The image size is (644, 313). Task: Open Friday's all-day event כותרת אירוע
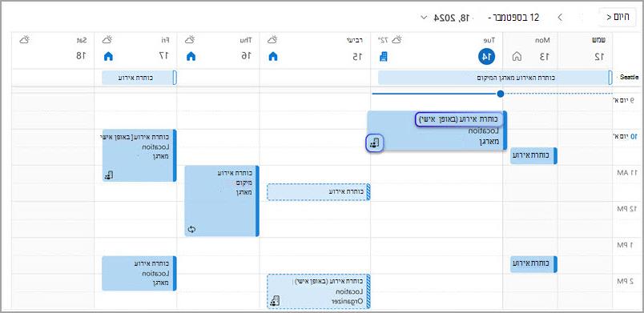click(139, 78)
